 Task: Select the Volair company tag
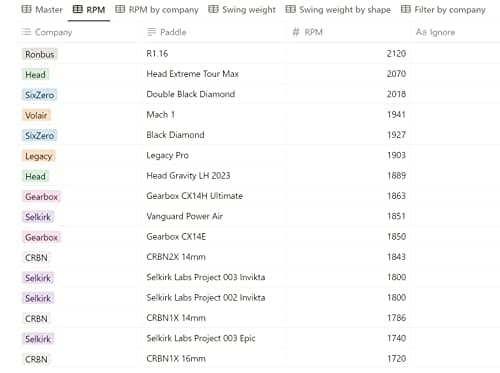[x=36, y=115]
